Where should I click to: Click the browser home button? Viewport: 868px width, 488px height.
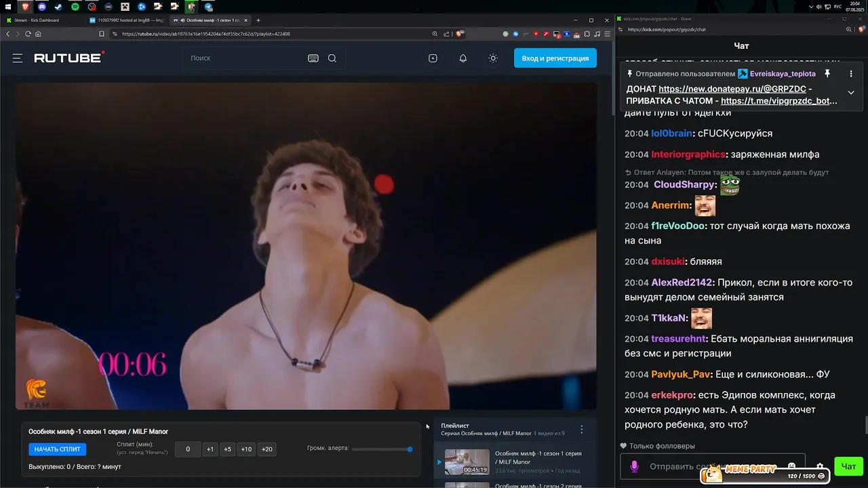click(x=38, y=34)
